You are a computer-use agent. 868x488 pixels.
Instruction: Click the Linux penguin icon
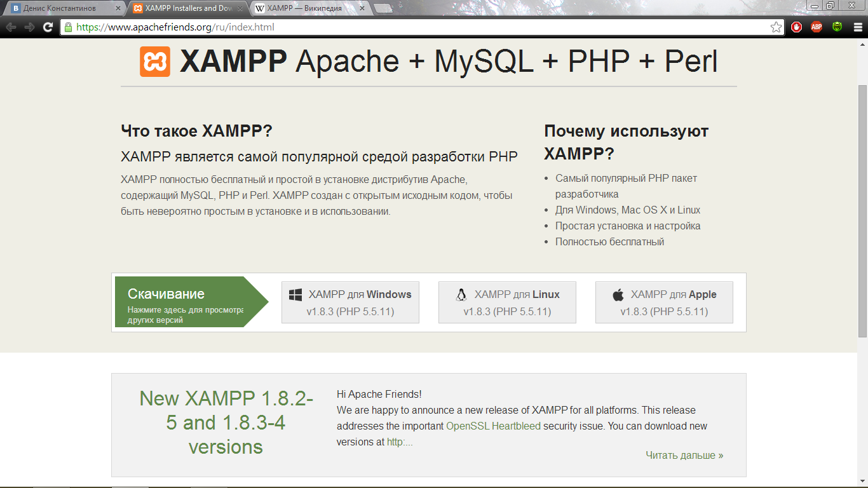tap(461, 295)
